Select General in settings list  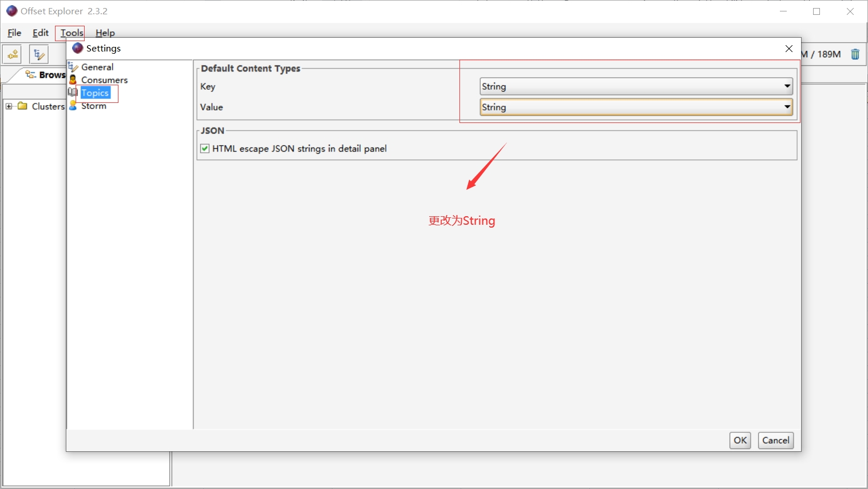pyautogui.click(x=97, y=67)
